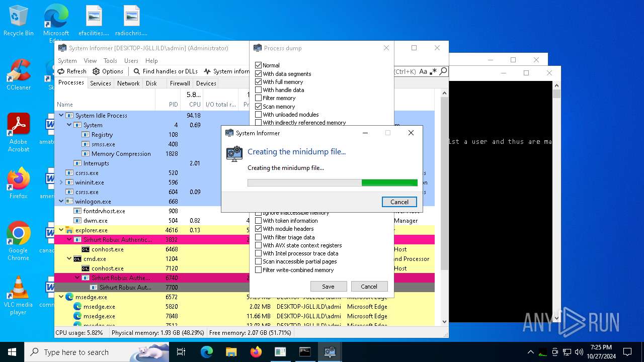
Task: Enable With token information checkbox
Action: pos(258,221)
